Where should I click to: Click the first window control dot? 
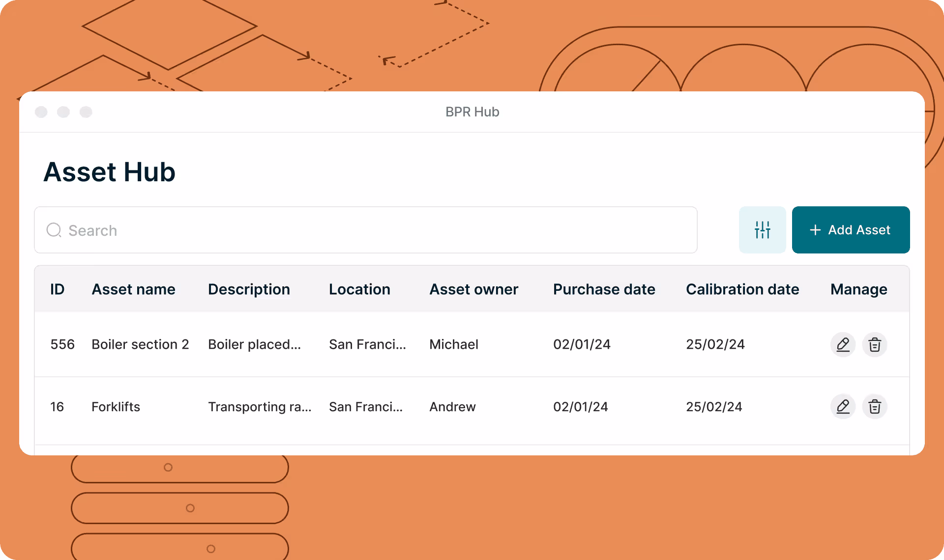click(41, 112)
